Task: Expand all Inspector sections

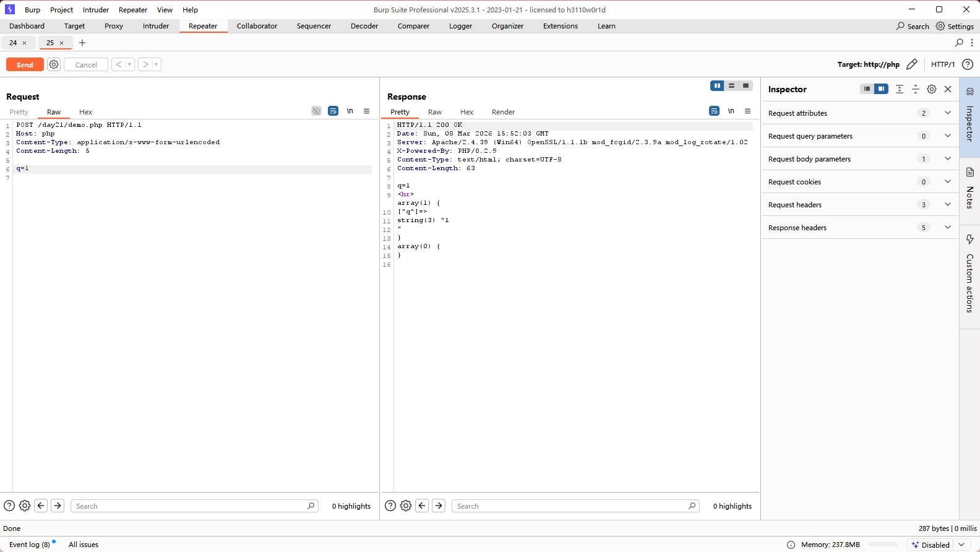Action: click(900, 89)
